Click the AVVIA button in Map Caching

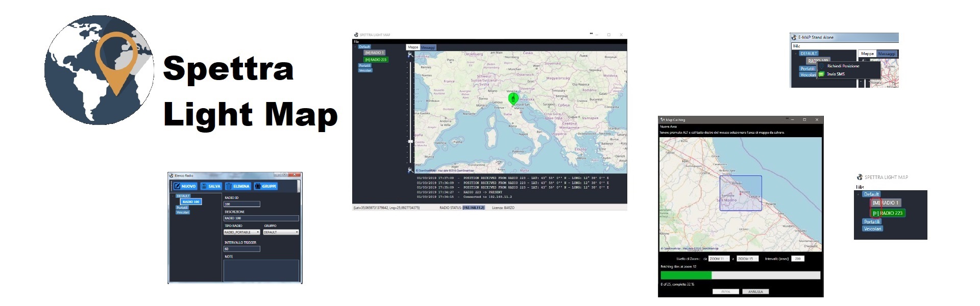[726, 292]
